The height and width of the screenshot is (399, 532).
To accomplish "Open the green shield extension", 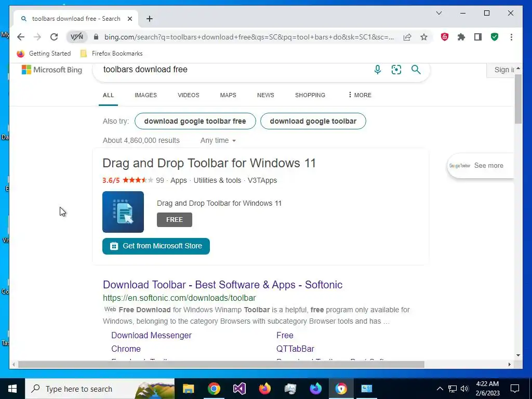I will coord(495,37).
